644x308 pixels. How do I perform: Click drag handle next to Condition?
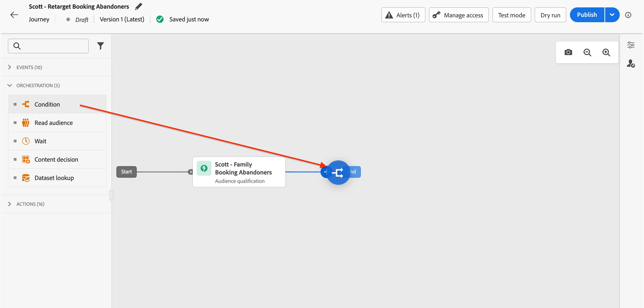(15, 104)
